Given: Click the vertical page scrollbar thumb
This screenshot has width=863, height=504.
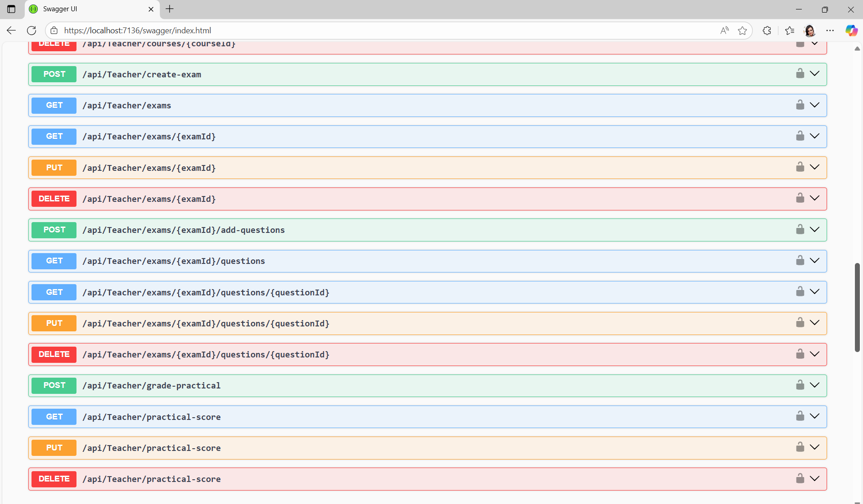Looking at the screenshot, I should 857,308.
